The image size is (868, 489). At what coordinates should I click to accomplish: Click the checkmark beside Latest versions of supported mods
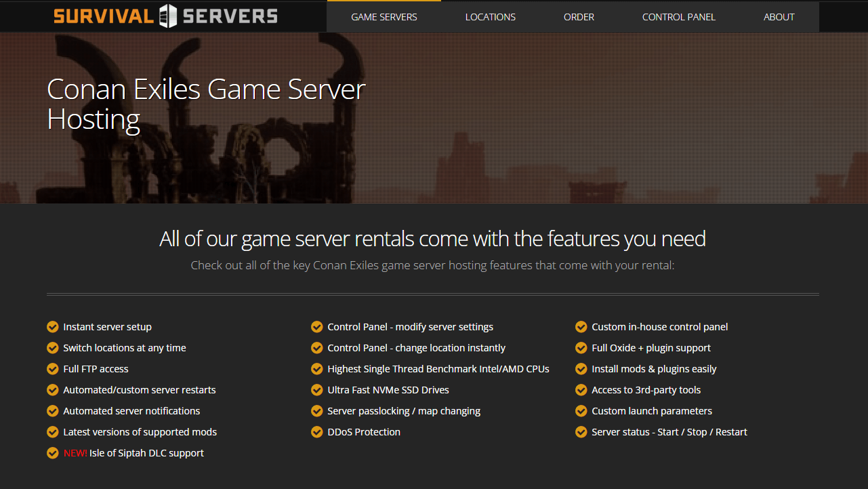(x=53, y=432)
